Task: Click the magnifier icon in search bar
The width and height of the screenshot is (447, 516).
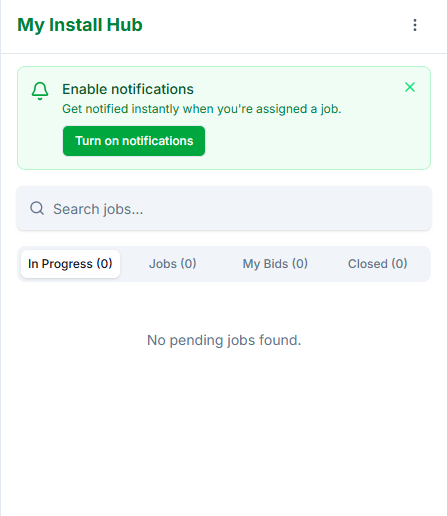Action: click(37, 208)
